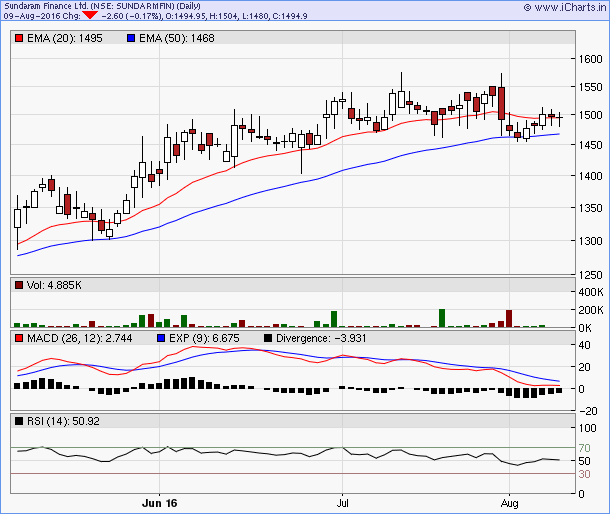The image size is (610, 514).
Task: Click the 1350 price axis label
Action: (590, 208)
